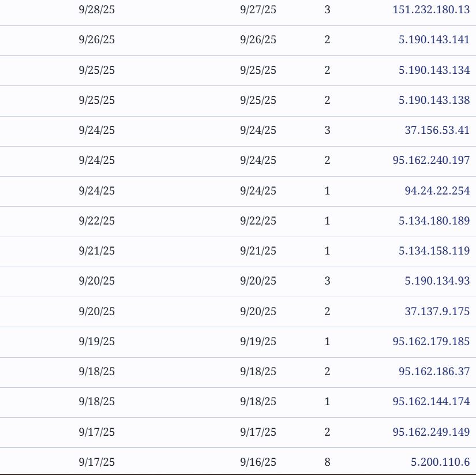476x475 pixels.
Task: Follow the 37.156.53.41 link
Action: (x=437, y=130)
